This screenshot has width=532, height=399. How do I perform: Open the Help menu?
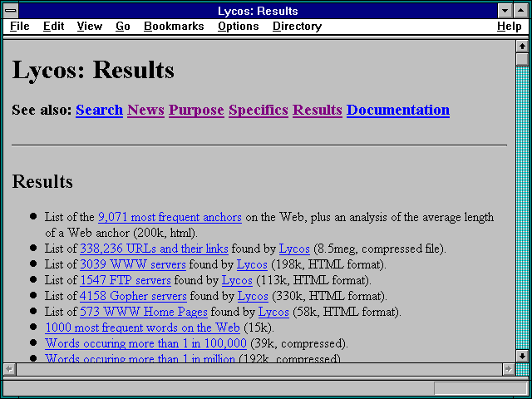pyautogui.click(x=510, y=26)
